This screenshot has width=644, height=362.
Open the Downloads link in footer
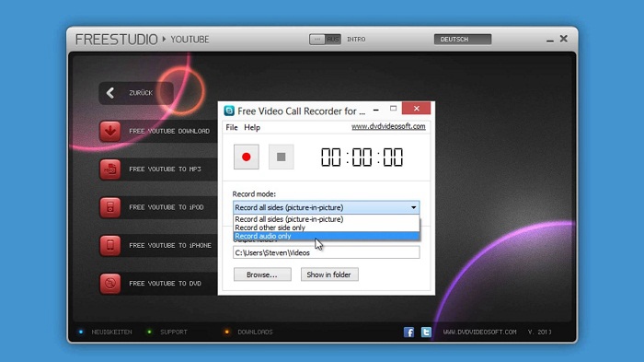coord(255,332)
